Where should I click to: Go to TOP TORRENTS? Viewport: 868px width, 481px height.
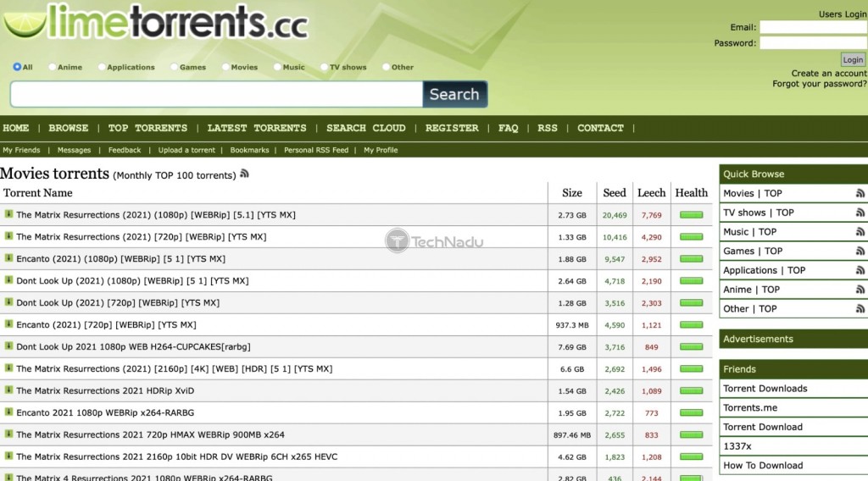[x=147, y=128]
